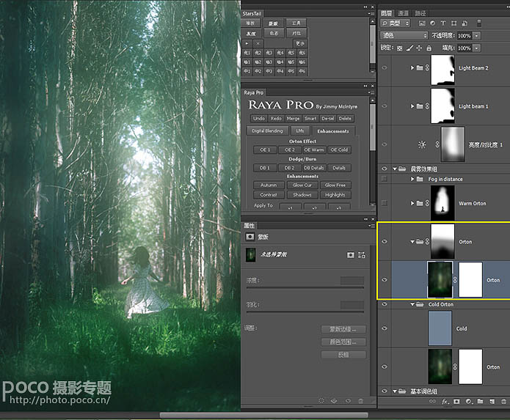Click the 蒙版边缘 mask edge button
Screen dimensions: 510x420
(343, 329)
